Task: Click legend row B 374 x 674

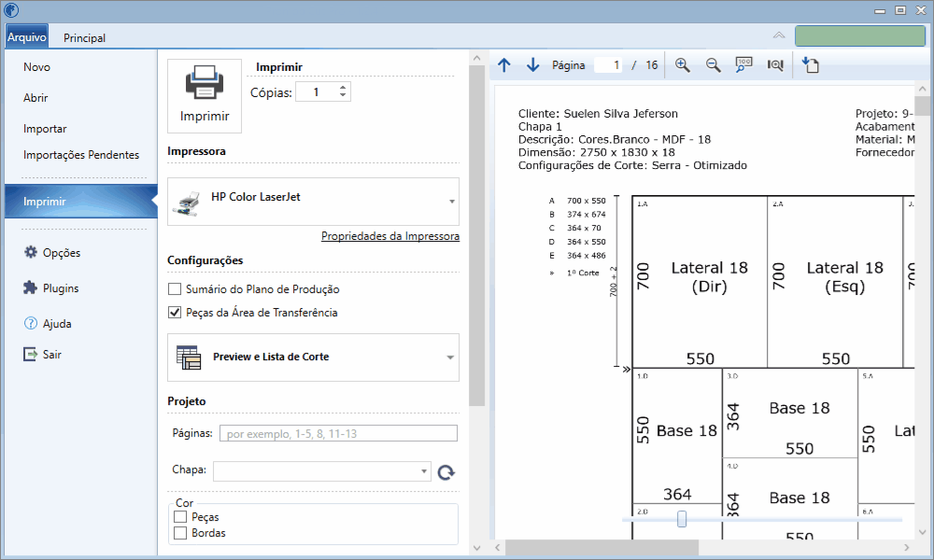Action: [x=577, y=215]
